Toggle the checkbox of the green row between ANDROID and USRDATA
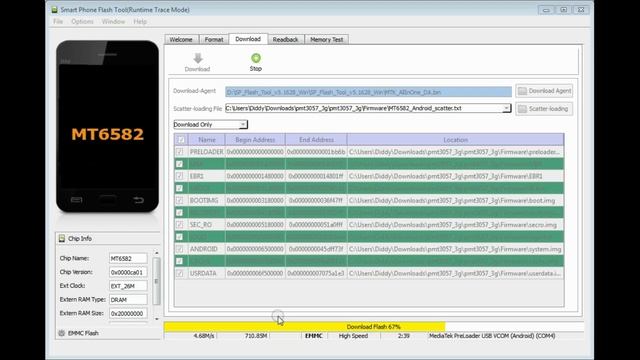This screenshot has height=360, width=640. pyautogui.click(x=180, y=261)
